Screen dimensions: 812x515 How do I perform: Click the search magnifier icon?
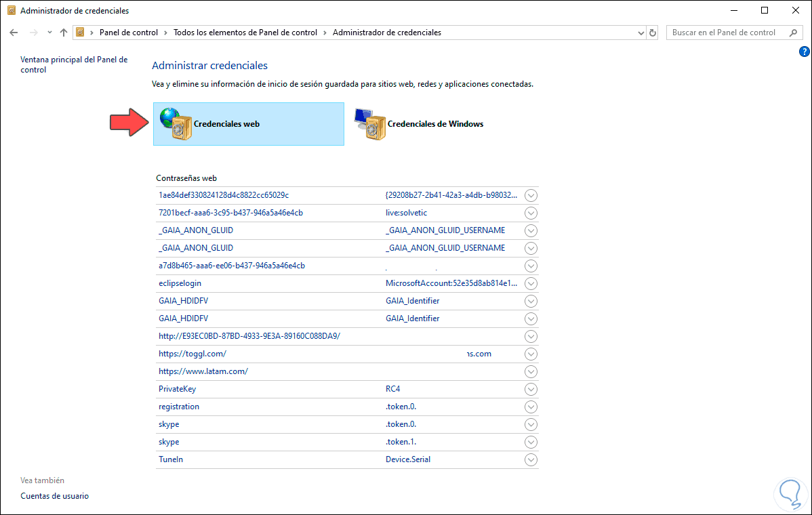(793, 33)
